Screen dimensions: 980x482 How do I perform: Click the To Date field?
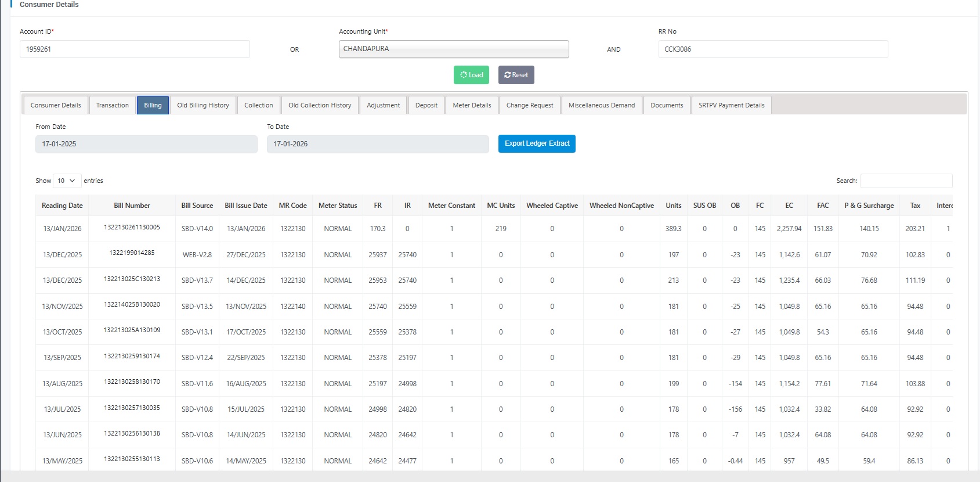(377, 144)
